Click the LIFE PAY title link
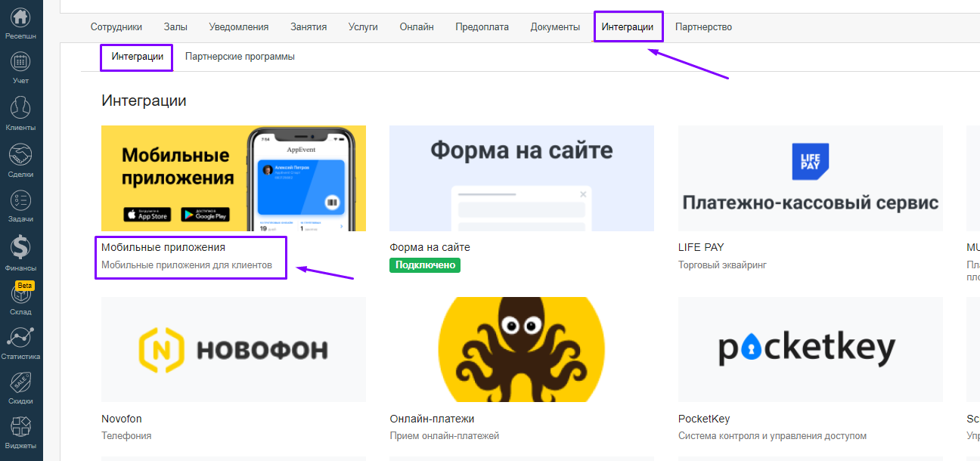The image size is (980, 461). tap(701, 247)
